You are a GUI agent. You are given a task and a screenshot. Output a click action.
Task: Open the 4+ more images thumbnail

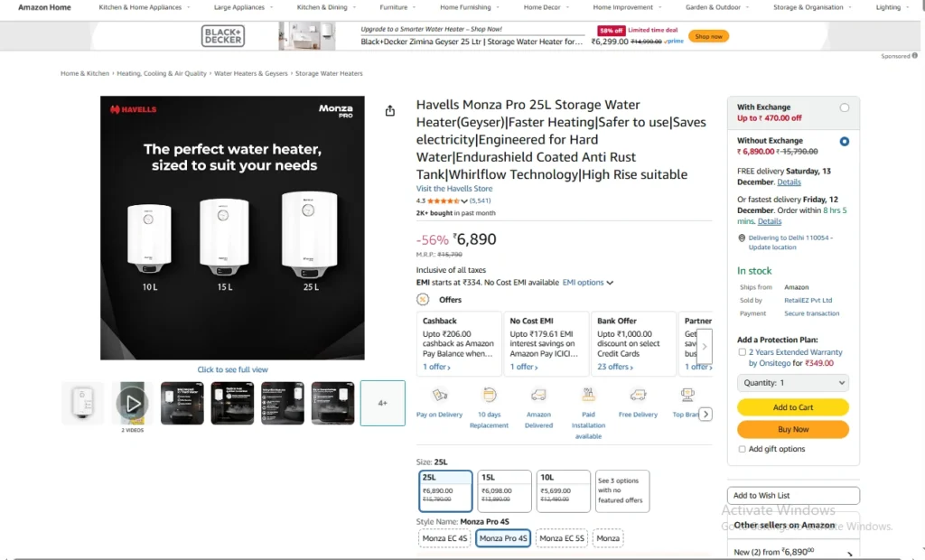[383, 403]
